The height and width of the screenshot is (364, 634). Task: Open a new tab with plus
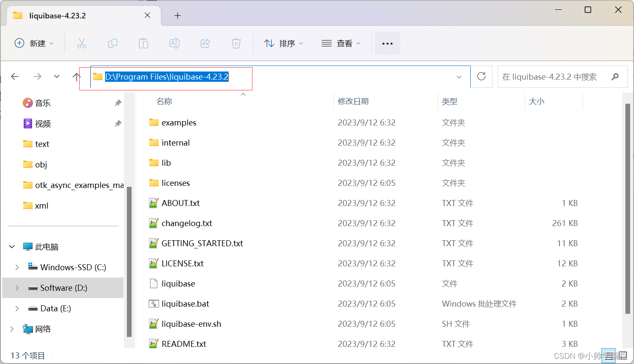[x=177, y=16]
